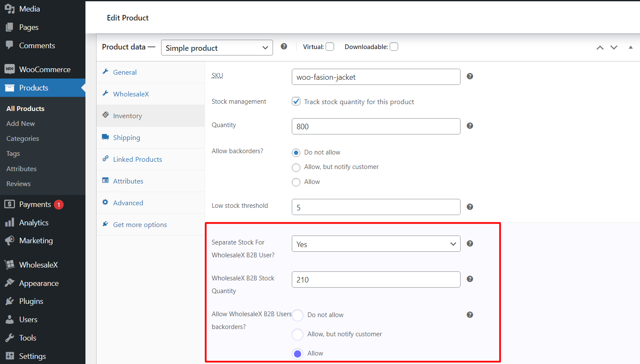Click the Marketing megaphone icon
This screenshot has height=364, width=640.
coord(9,241)
